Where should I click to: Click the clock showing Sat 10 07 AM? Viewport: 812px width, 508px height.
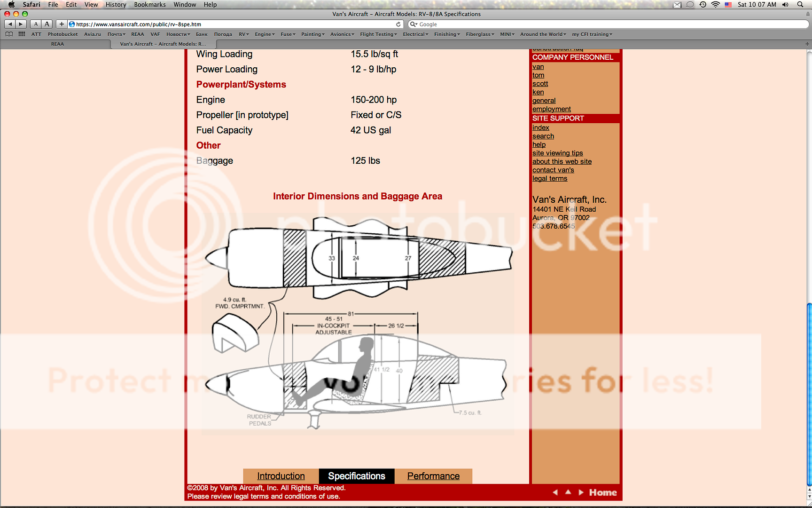(x=757, y=4)
